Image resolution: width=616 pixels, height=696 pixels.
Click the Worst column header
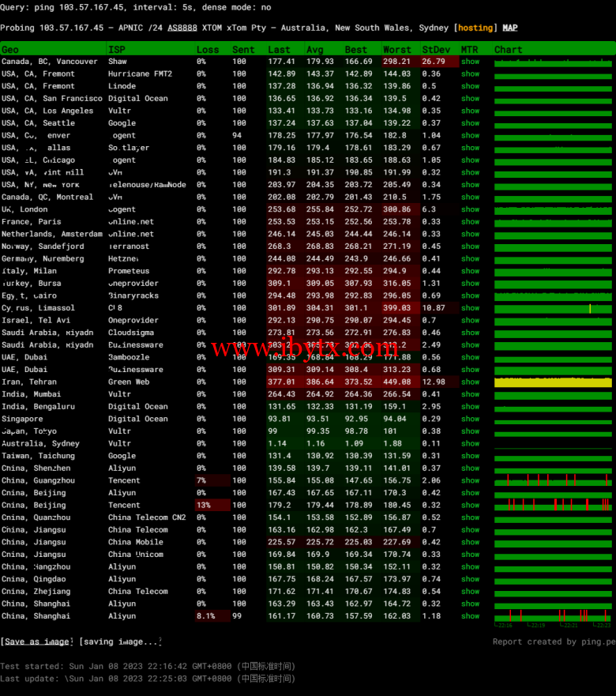pos(396,49)
